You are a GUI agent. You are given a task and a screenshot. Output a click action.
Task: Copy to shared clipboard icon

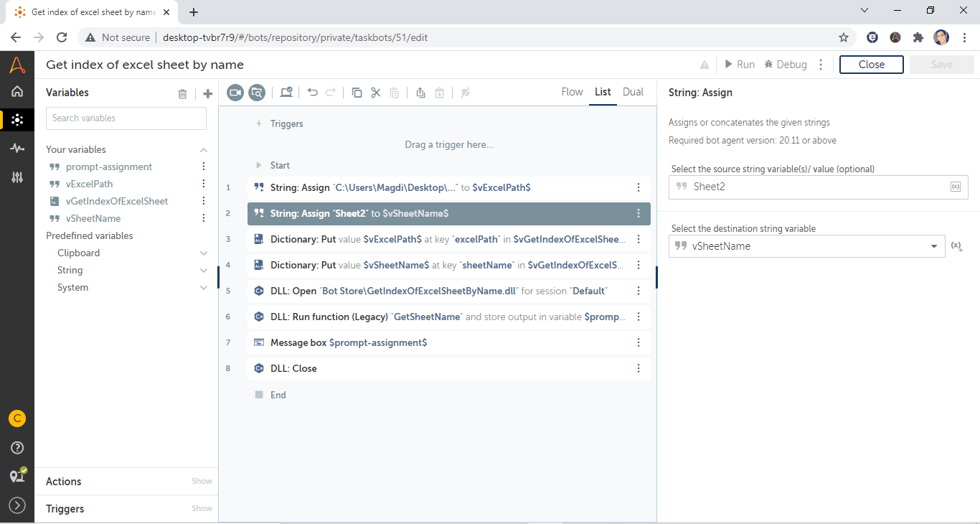tap(420, 93)
